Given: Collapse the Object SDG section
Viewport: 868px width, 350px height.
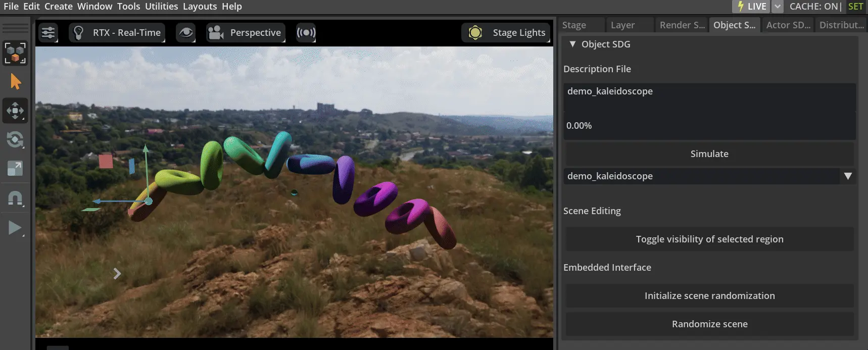Looking at the screenshot, I should 572,44.
